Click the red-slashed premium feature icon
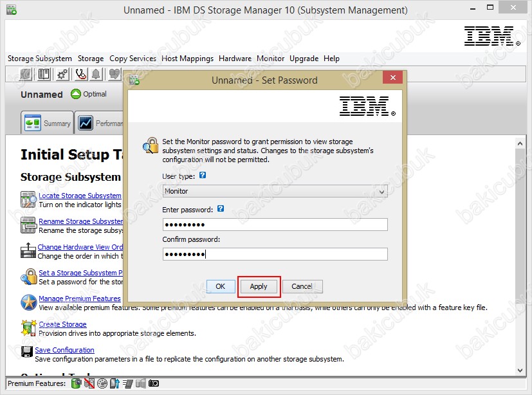 coord(89,383)
